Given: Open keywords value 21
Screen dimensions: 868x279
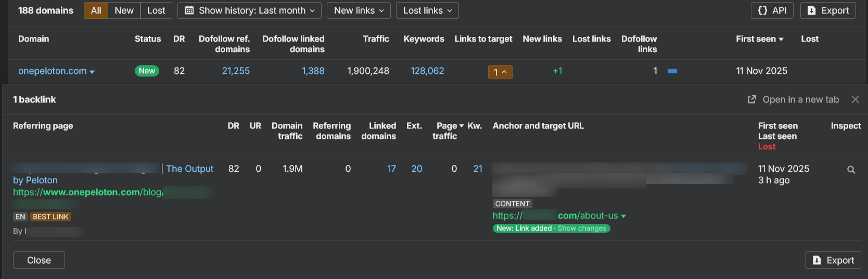Looking at the screenshot, I should [478, 169].
